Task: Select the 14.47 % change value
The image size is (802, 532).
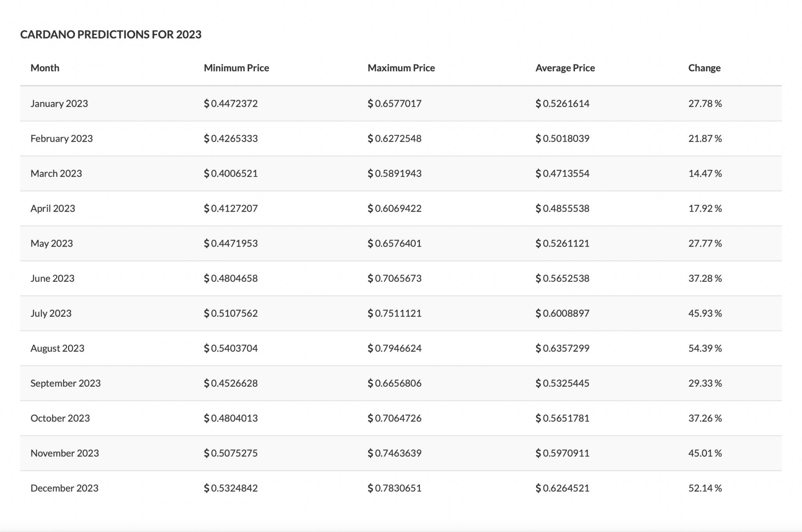Action: 705,173
